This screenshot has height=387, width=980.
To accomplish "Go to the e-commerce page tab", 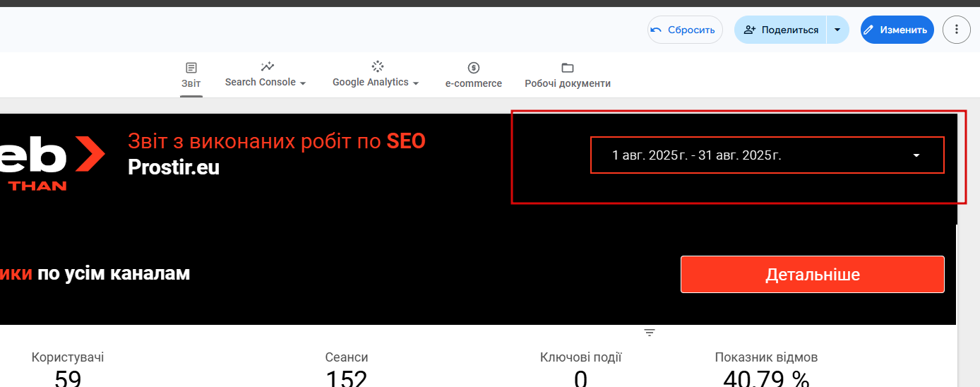I will pos(474,76).
